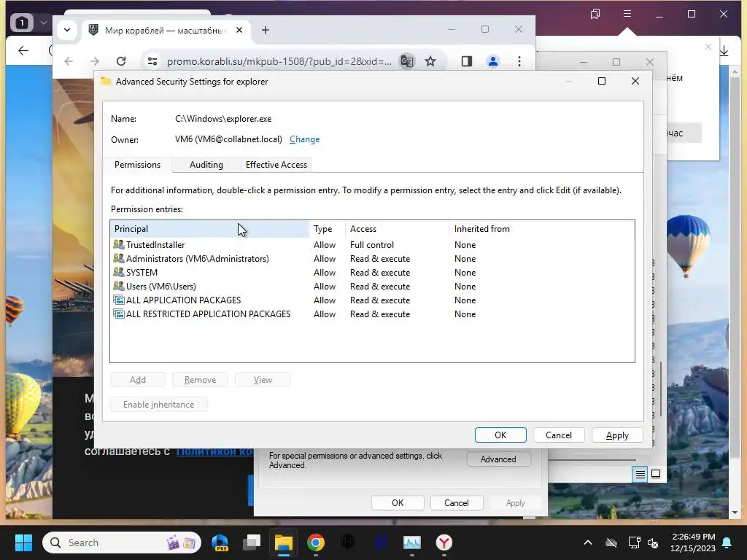Open the muted volume tray icon
The image size is (747, 560).
tap(653, 542)
